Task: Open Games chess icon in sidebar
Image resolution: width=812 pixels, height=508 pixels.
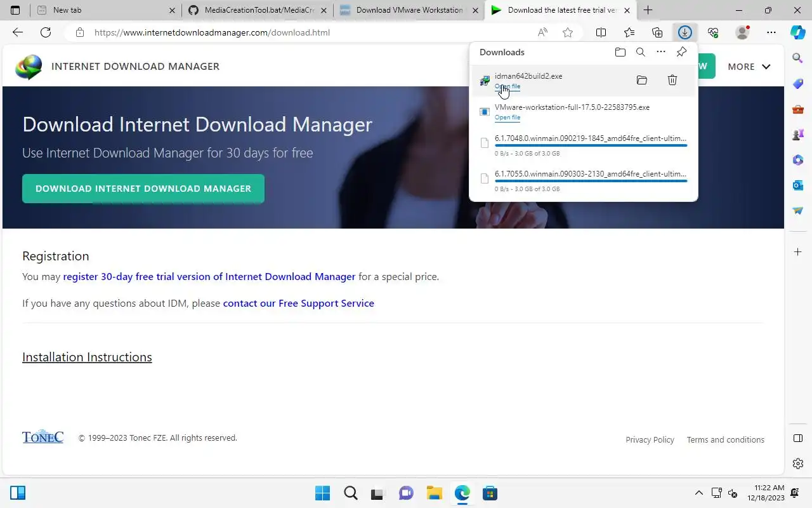Action: [x=798, y=135]
